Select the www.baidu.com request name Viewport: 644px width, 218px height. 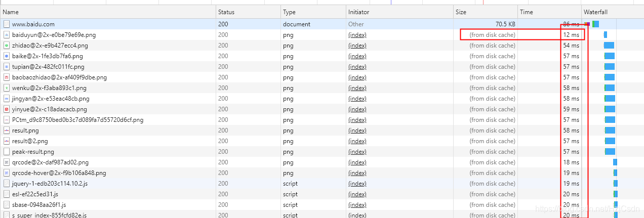33,24
